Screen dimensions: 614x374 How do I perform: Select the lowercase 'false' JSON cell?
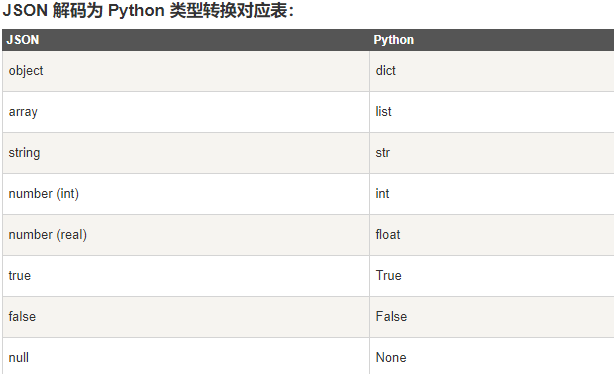[186, 317]
